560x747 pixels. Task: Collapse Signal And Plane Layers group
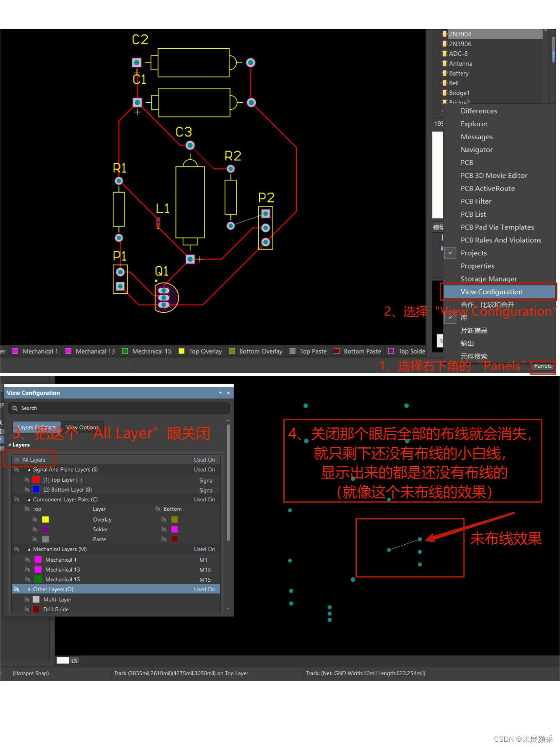[x=29, y=470]
